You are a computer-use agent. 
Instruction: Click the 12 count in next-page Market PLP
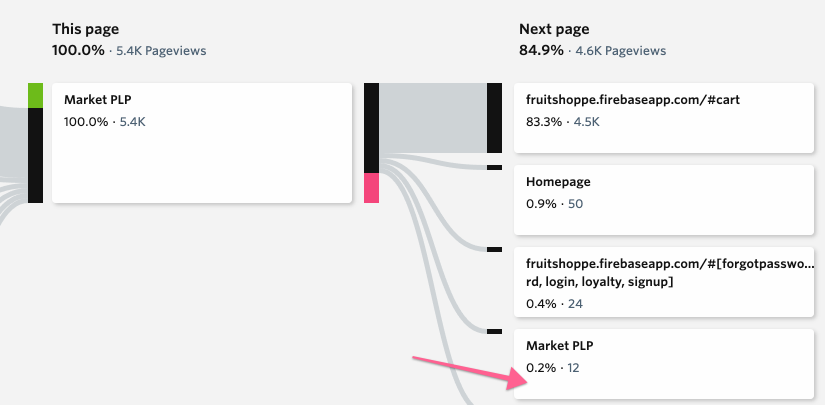coord(573,367)
